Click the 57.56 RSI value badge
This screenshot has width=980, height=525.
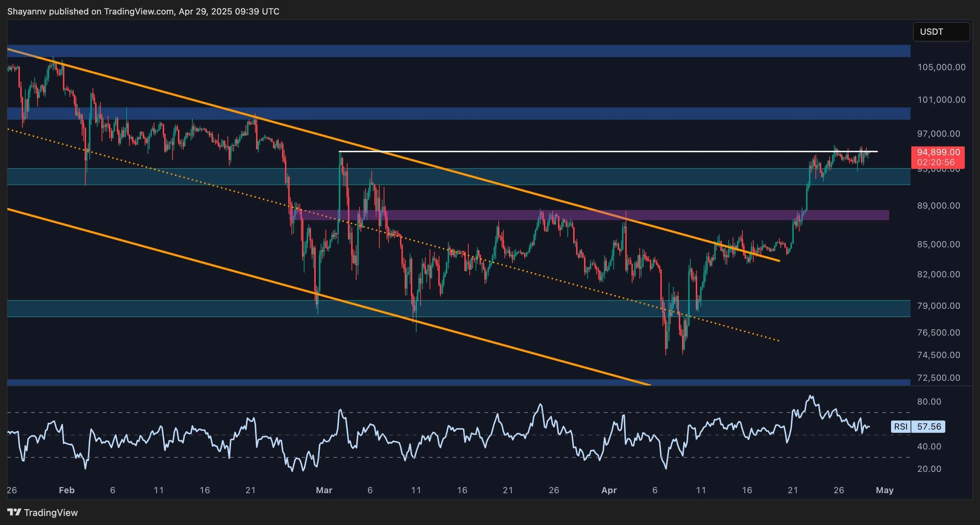point(929,427)
